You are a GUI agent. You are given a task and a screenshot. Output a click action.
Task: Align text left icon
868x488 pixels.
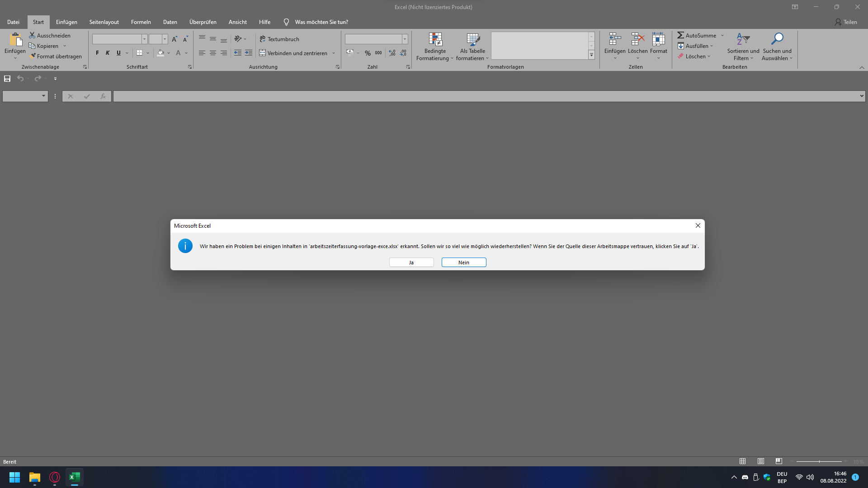(x=202, y=53)
